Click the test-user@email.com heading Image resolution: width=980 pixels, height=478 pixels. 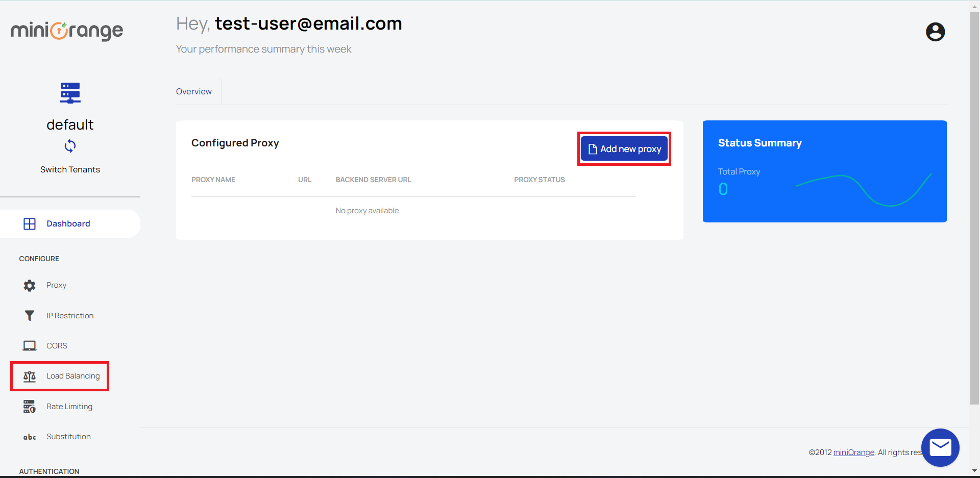[x=308, y=23]
